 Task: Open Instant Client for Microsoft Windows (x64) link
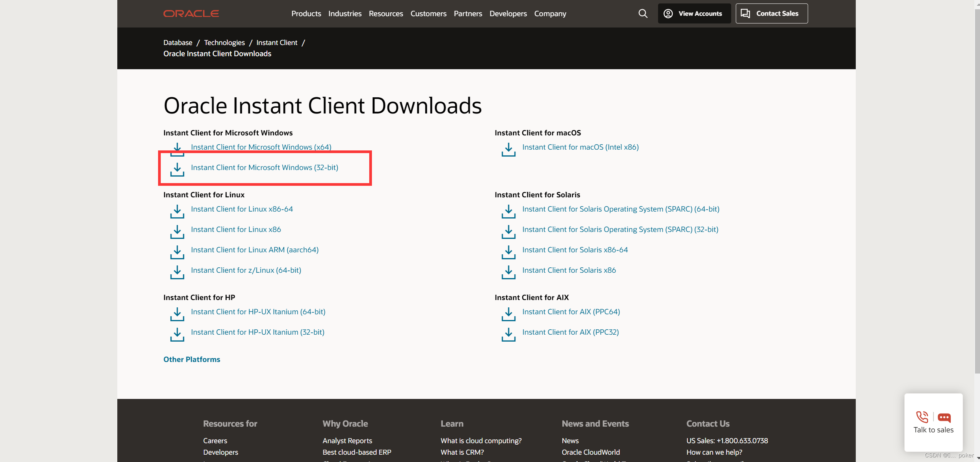click(x=261, y=147)
